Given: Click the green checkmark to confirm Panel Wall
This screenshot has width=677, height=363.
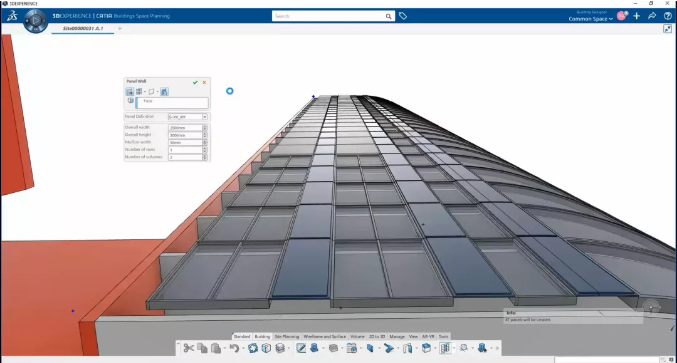Looking at the screenshot, I should tap(195, 82).
